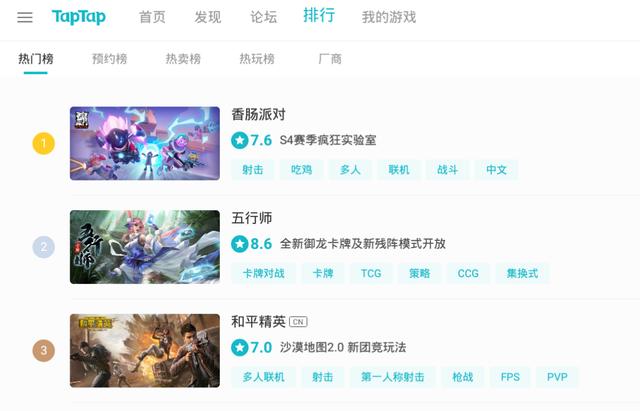
Task: Select the TCG tag
Action: pyautogui.click(x=371, y=273)
